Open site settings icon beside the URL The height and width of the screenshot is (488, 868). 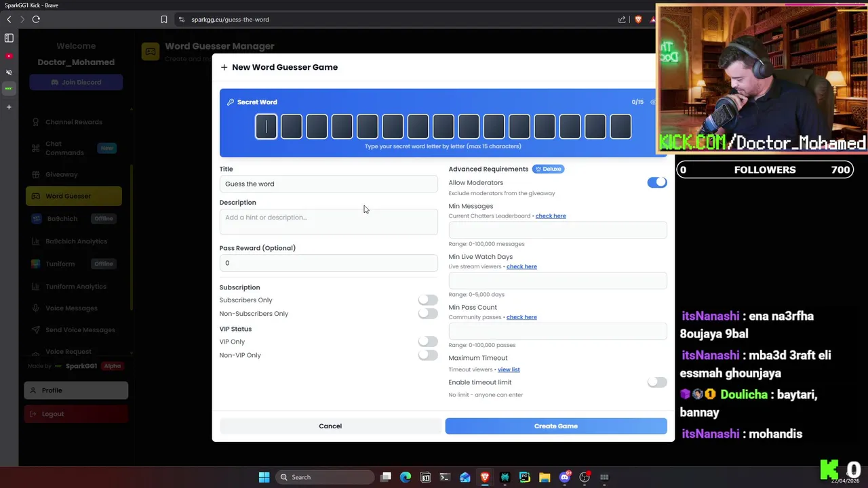(181, 20)
